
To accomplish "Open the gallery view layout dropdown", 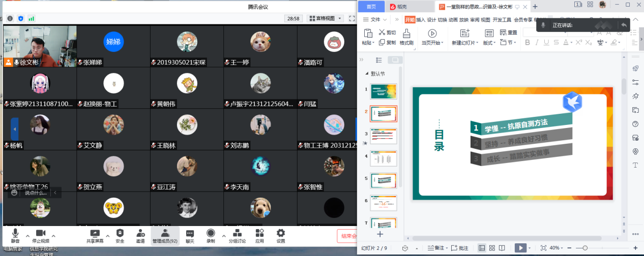I will (325, 18).
